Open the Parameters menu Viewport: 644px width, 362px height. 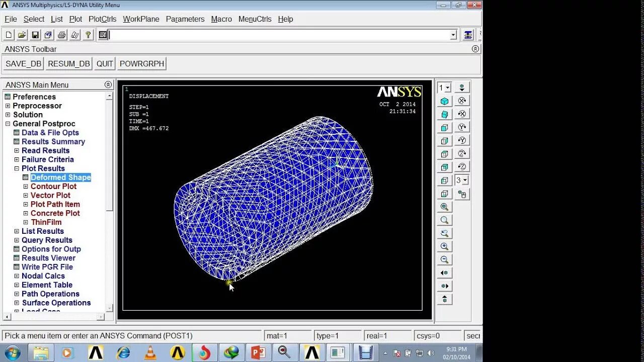[x=185, y=19]
